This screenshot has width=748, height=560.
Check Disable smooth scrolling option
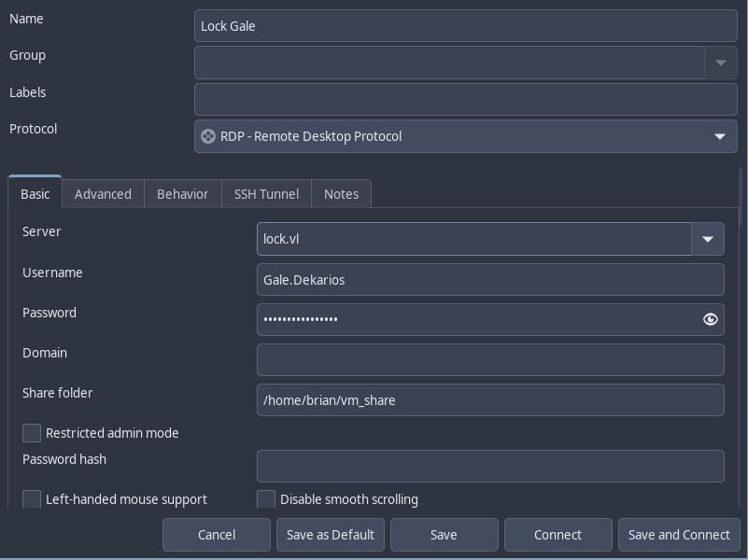(266, 499)
